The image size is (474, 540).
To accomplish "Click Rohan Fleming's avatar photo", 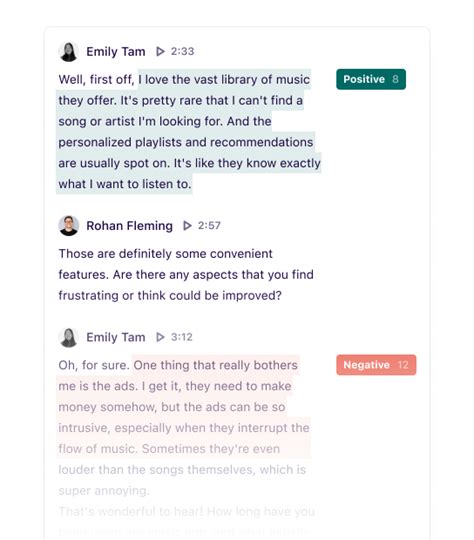I will coord(69,226).
